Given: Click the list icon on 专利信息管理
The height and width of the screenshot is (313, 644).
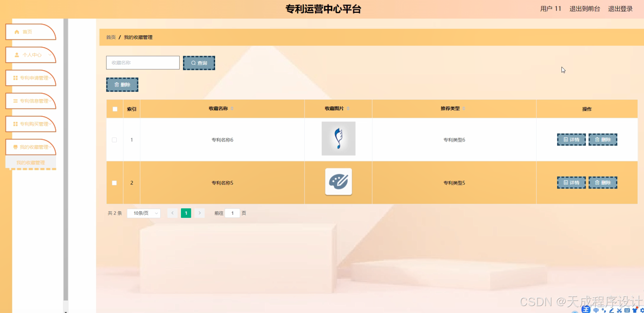Looking at the screenshot, I should pyautogui.click(x=15, y=101).
